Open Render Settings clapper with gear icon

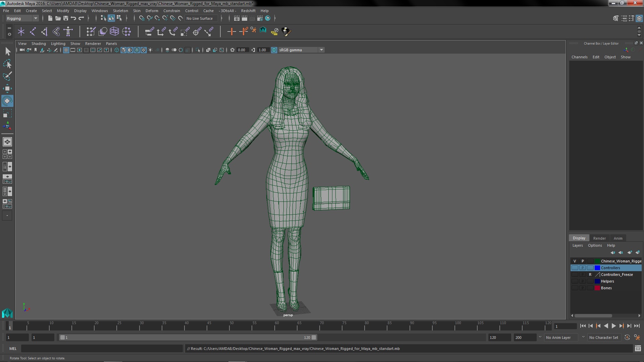tap(260, 18)
